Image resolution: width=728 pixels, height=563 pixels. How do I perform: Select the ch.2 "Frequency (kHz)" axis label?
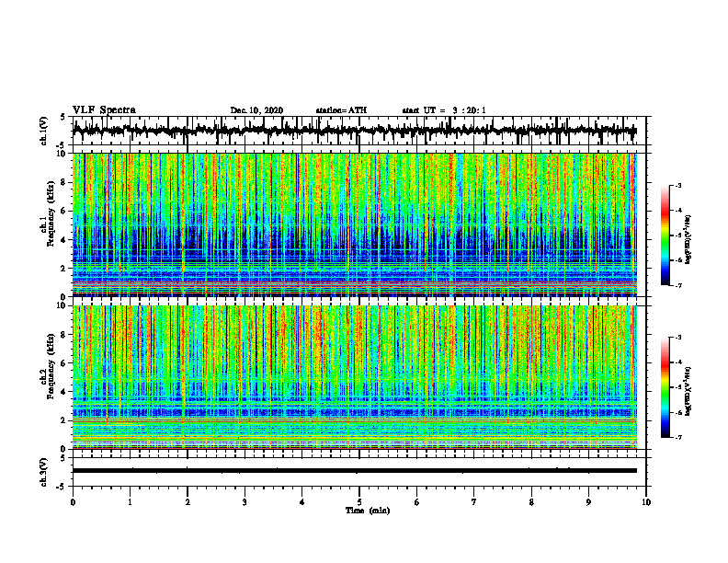click(51, 366)
